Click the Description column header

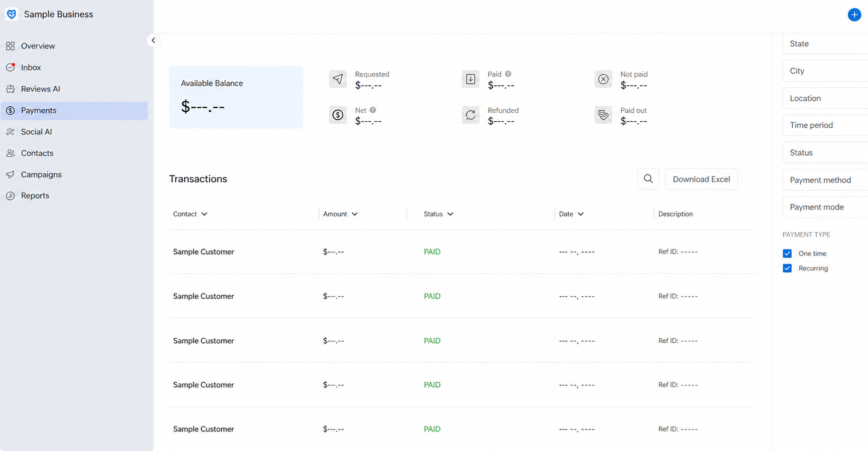point(675,214)
